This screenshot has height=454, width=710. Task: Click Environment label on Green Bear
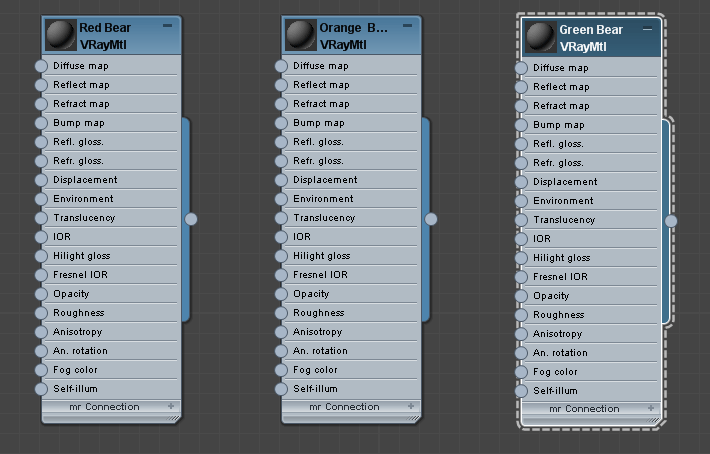(563, 201)
